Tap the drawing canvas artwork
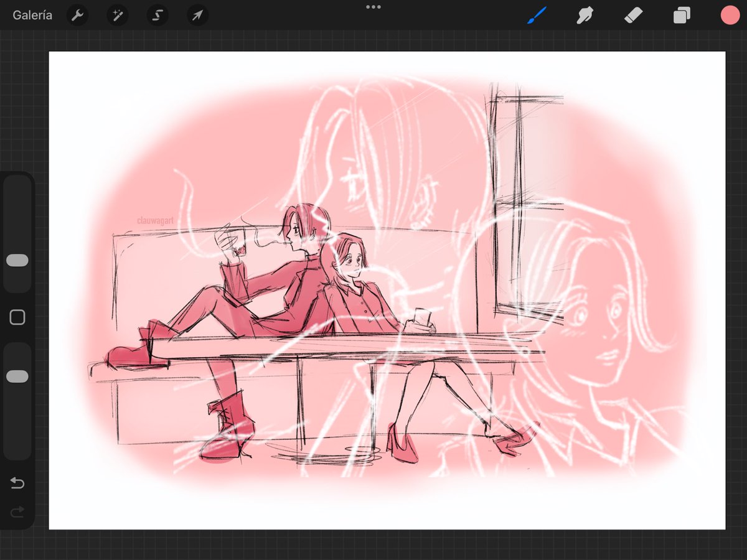Image resolution: width=747 pixels, height=560 pixels. click(x=387, y=290)
